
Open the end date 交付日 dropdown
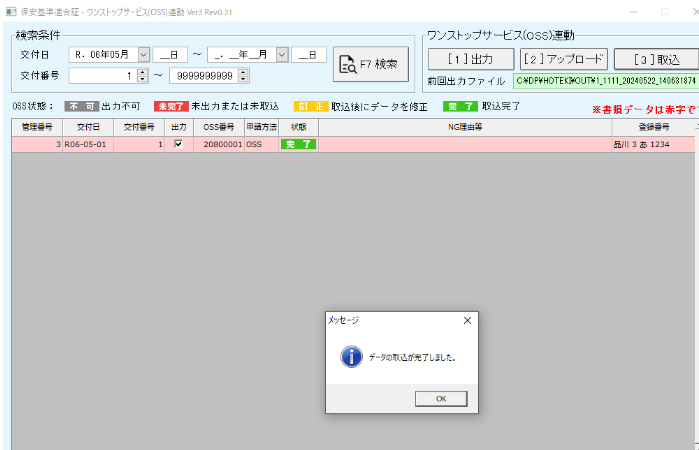click(x=281, y=55)
